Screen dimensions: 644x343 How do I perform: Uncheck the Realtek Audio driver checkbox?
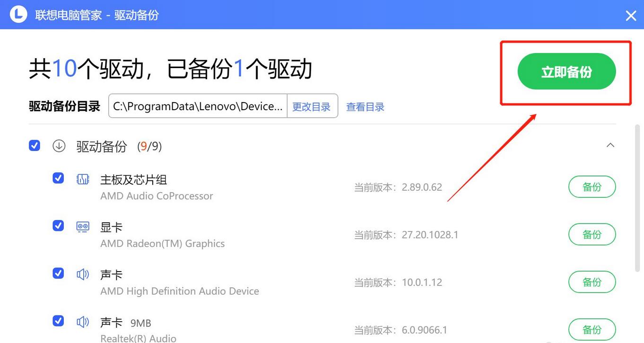pyautogui.click(x=58, y=321)
